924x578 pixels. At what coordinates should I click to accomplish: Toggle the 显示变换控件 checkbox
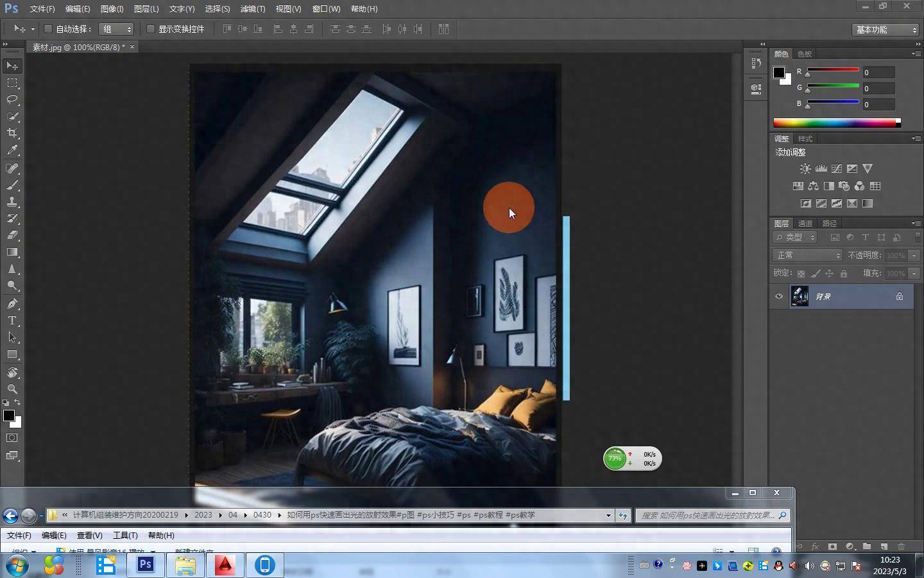click(151, 29)
